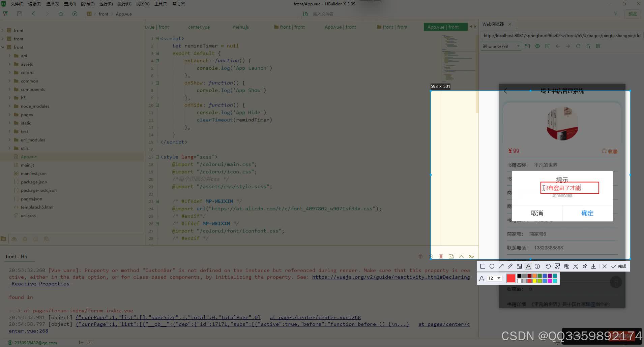The width and height of the screenshot is (644, 347).
Task: Open the 运行(R) menu
Action: (106, 4)
